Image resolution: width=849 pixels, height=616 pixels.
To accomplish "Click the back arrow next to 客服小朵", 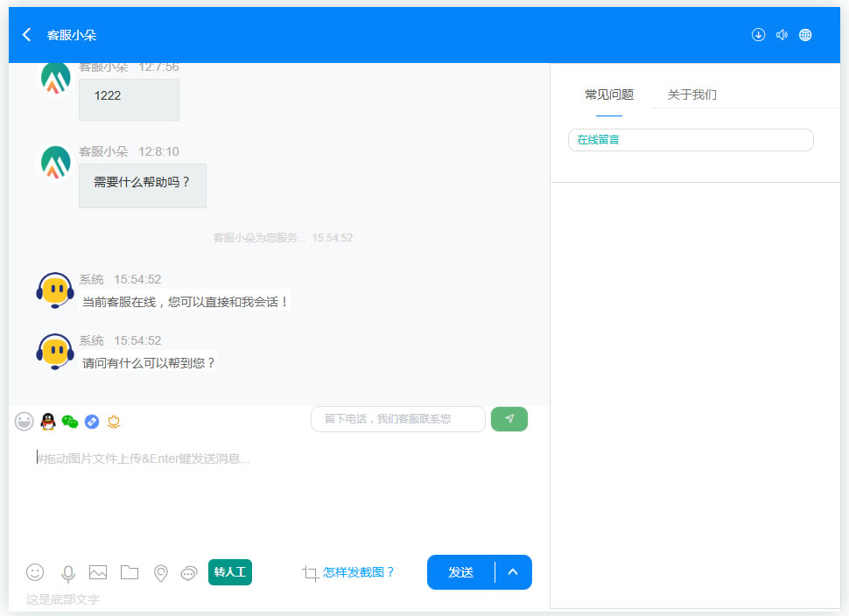I will tap(27, 35).
